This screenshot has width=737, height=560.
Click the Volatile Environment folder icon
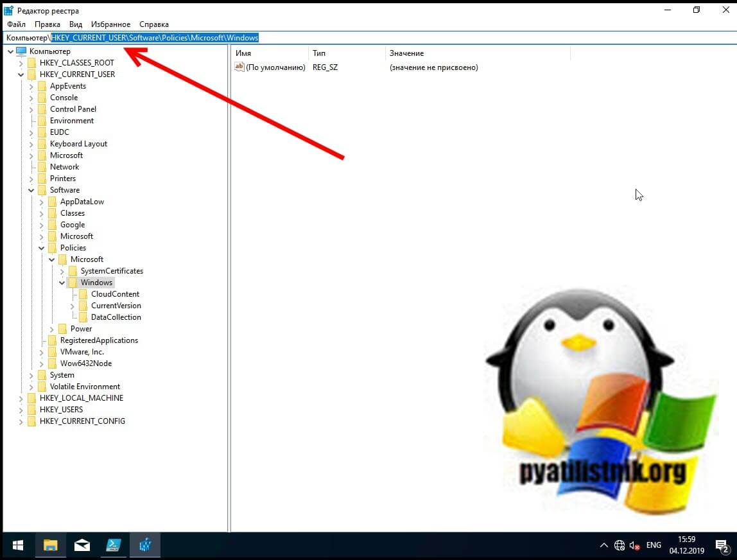42,387
